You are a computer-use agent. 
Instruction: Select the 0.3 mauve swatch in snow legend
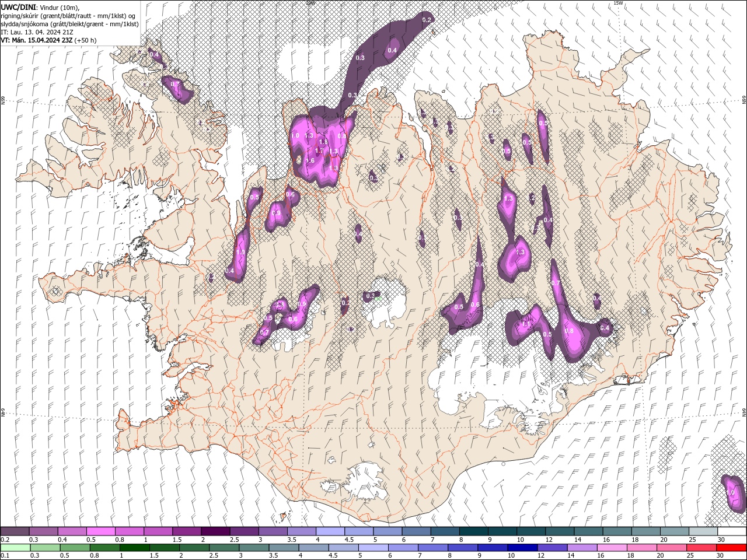click(43, 531)
